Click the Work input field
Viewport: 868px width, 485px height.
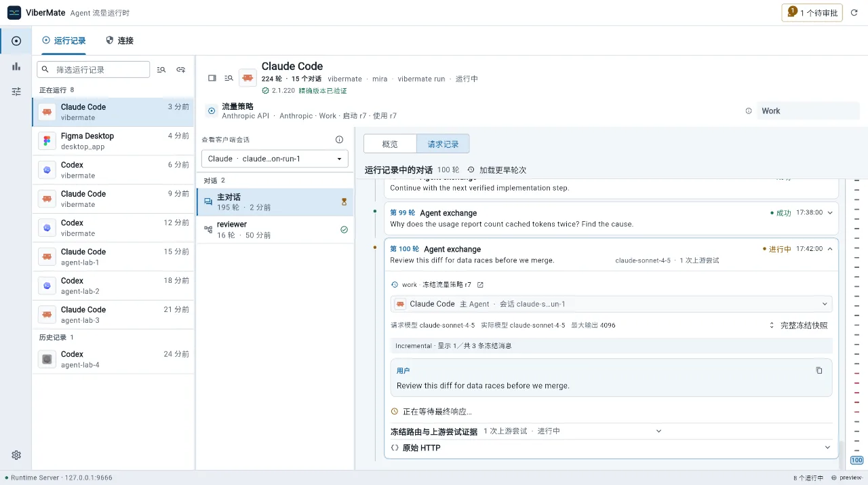click(x=808, y=111)
